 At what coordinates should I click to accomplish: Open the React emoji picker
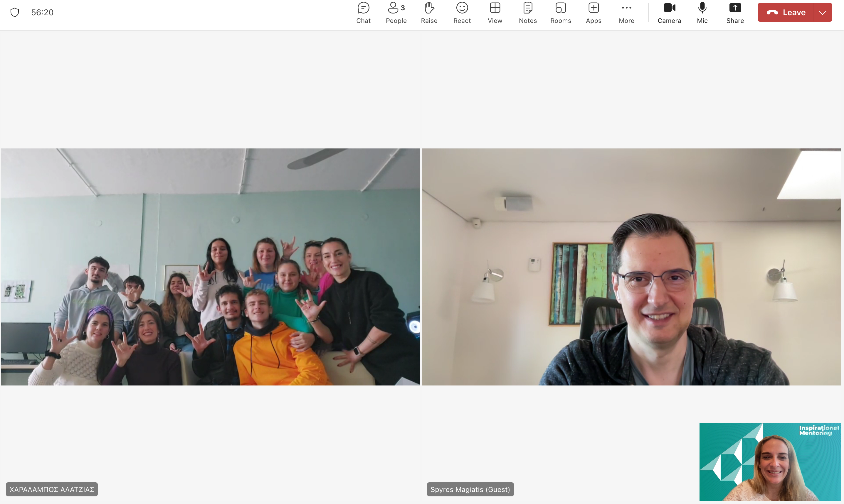(x=462, y=13)
